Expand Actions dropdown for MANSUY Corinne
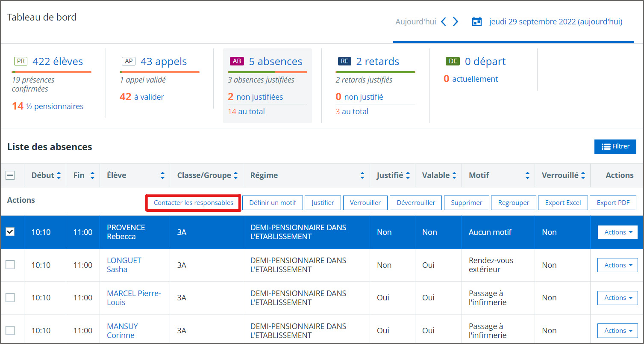 click(x=618, y=330)
